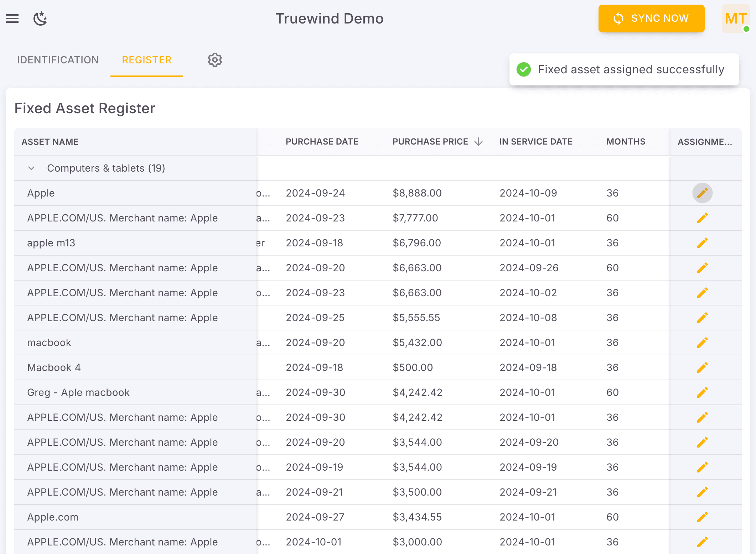Sort by the ASSET NAME column header
This screenshot has width=756, height=554.
click(x=50, y=141)
